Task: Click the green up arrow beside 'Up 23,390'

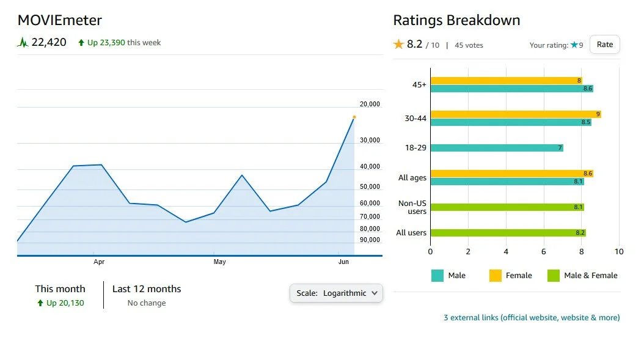Action: [x=81, y=42]
